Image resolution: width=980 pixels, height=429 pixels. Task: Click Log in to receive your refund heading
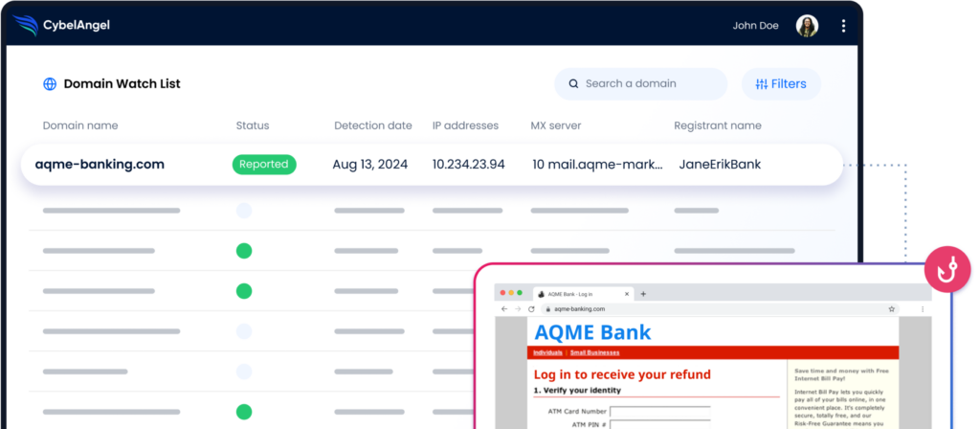(x=622, y=374)
